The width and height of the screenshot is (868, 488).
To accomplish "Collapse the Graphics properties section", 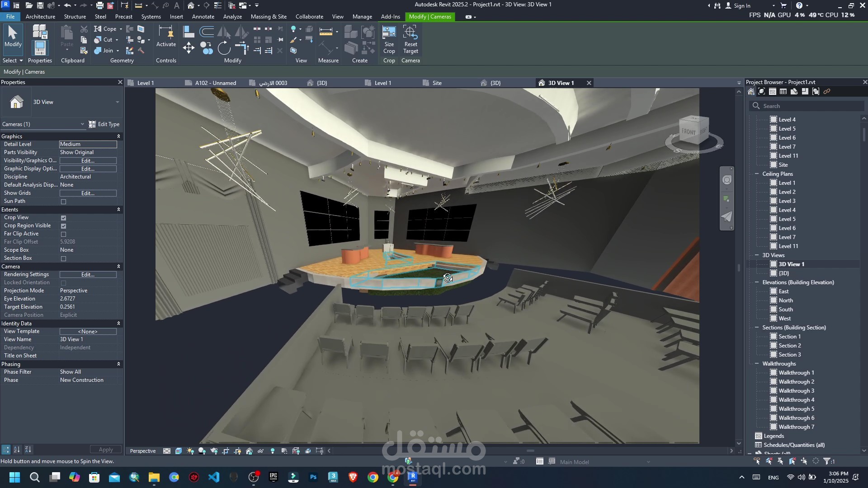I will [118, 136].
